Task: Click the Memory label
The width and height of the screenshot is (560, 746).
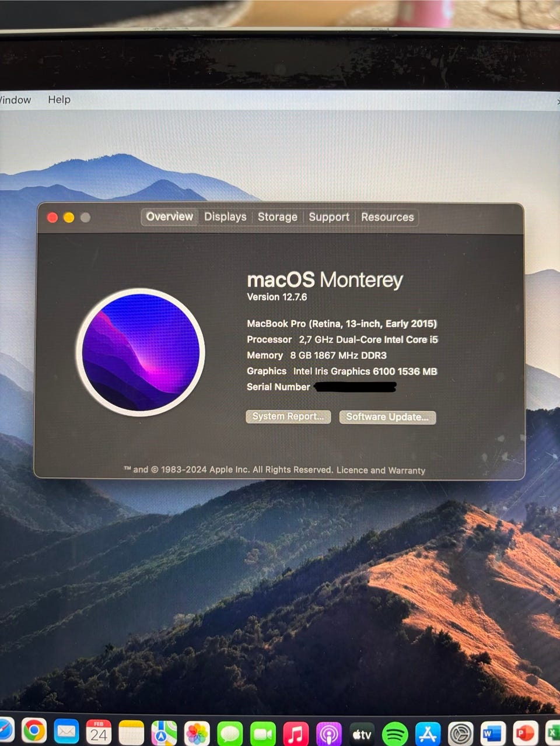Action: coord(265,355)
